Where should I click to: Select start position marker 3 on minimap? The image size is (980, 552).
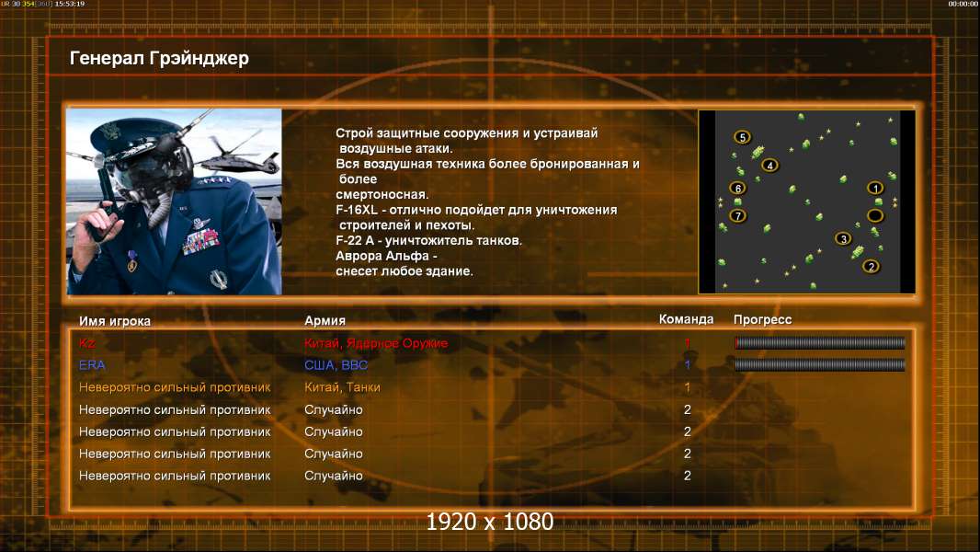843,239
